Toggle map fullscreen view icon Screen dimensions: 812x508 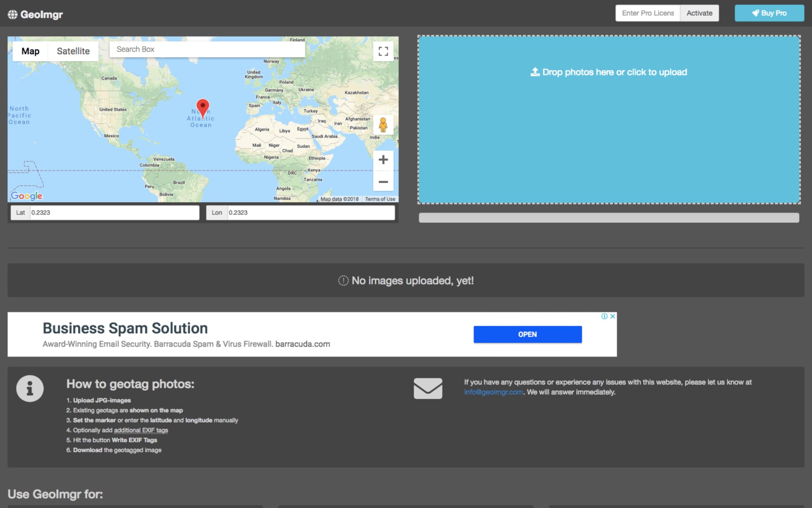point(383,51)
